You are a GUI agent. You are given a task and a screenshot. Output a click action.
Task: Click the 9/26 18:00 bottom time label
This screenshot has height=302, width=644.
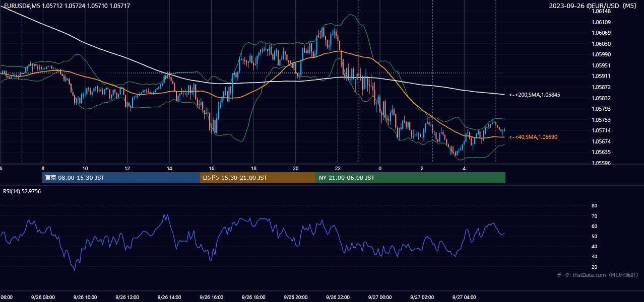point(253,297)
